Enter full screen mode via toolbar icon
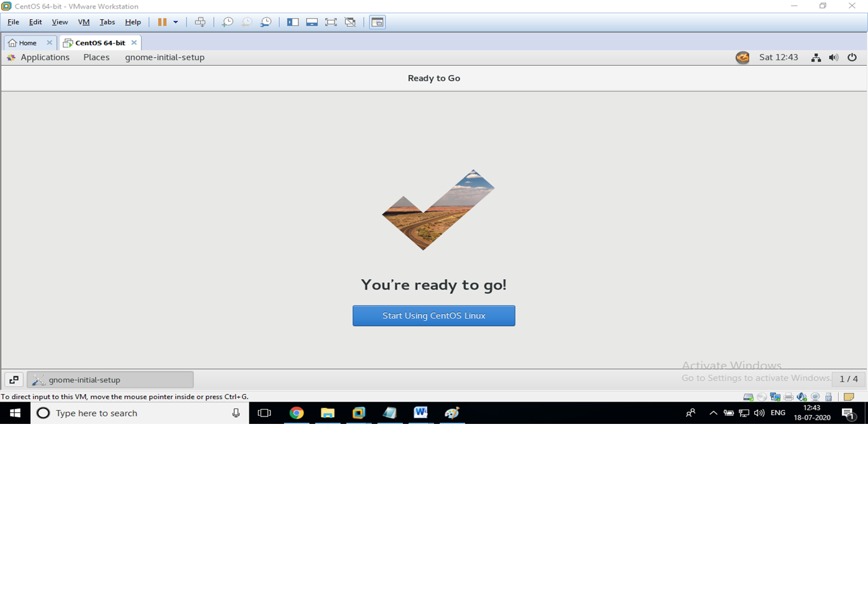This screenshot has height=593, width=868. 331,22
